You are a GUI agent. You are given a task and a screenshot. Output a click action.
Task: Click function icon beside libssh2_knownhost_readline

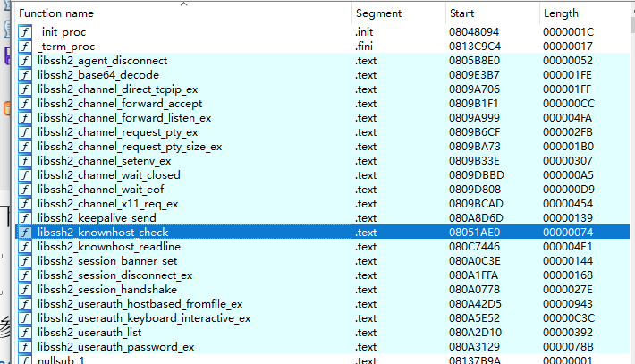pos(25,247)
